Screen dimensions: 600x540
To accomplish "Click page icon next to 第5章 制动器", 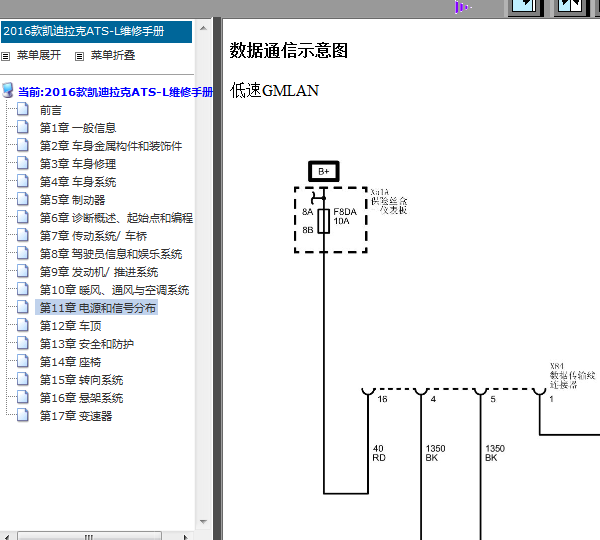I will [23, 199].
